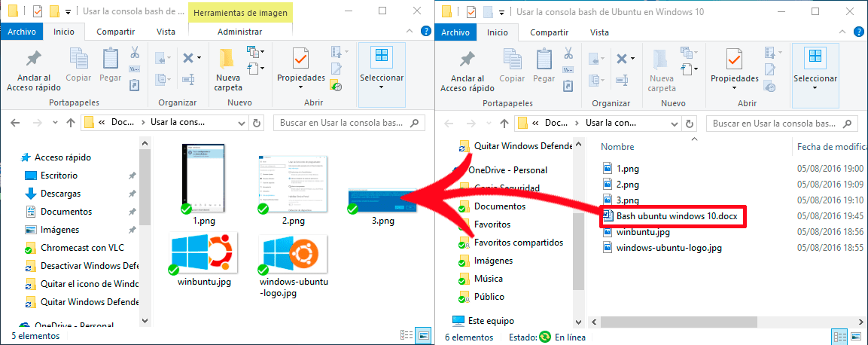
Task: Click search field in right window
Action: [x=783, y=123]
